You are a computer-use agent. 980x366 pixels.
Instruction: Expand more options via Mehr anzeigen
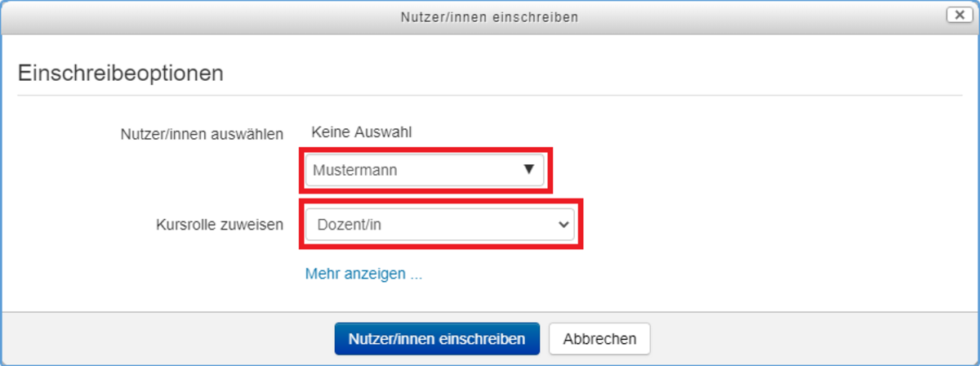[x=363, y=274]
